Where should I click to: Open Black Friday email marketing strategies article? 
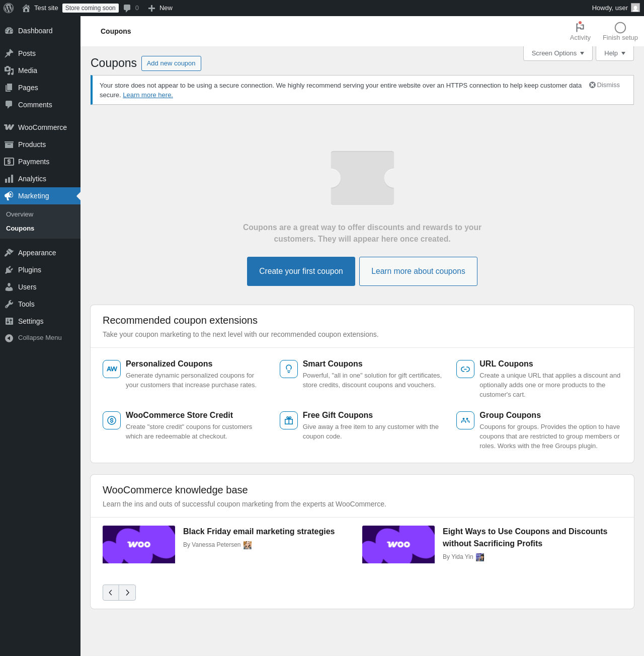click(259, 532)
